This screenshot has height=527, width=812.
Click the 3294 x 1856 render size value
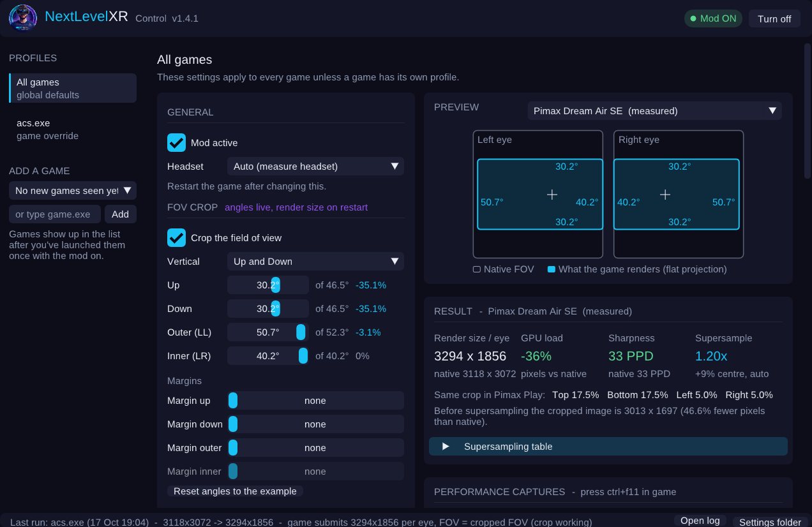click(x=470, y=356)
